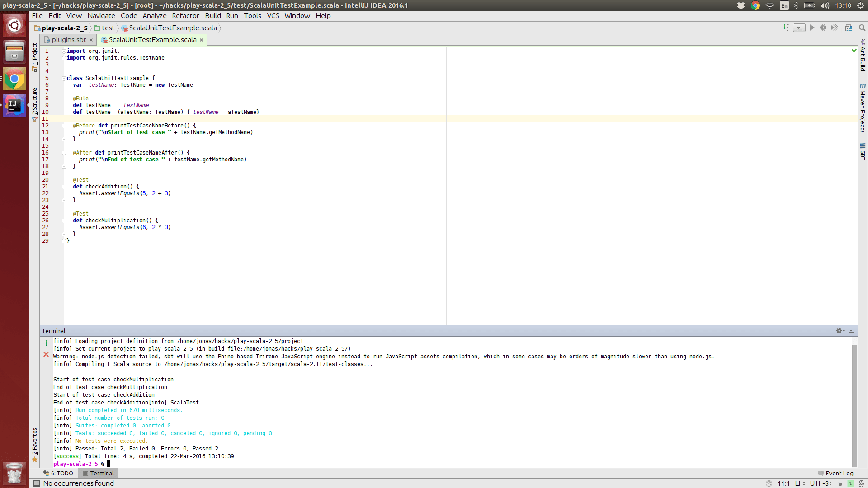
Task: Launch Google Chrome from the Ubuntu dock
Action: (x=14, y=79)
